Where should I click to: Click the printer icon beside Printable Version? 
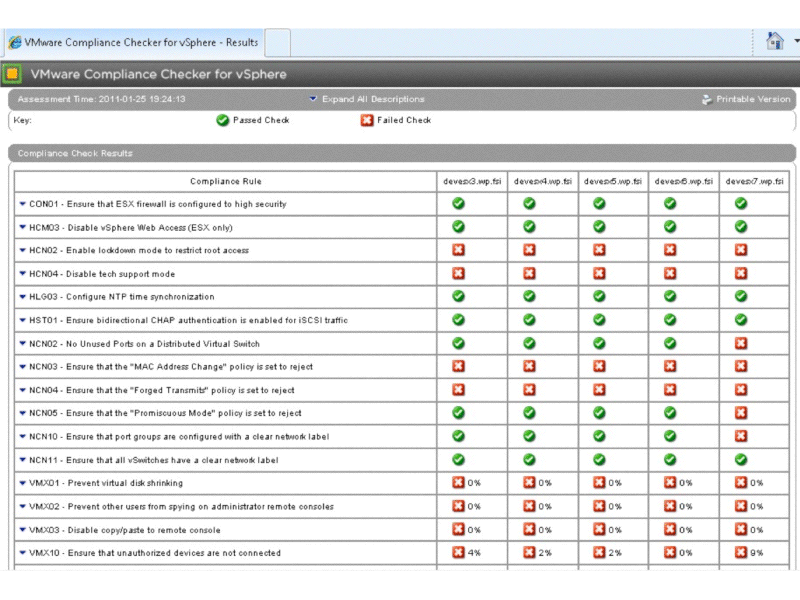click(x=707, y=99)
